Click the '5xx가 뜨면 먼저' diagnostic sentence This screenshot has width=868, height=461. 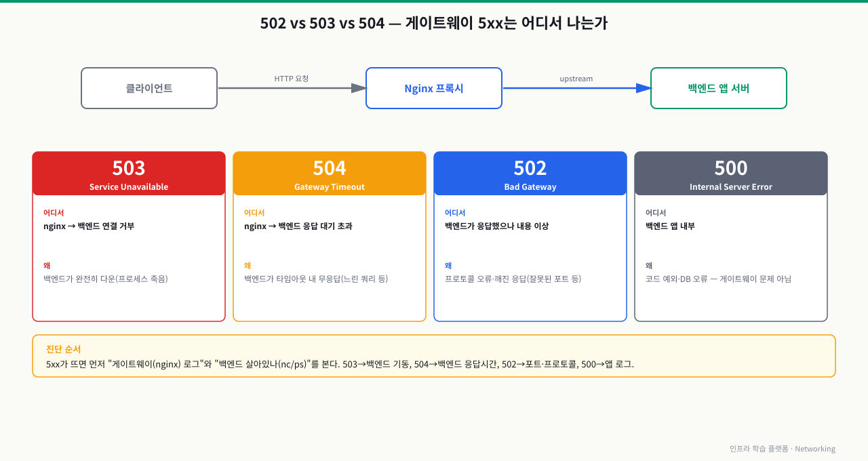pos(340,364)
